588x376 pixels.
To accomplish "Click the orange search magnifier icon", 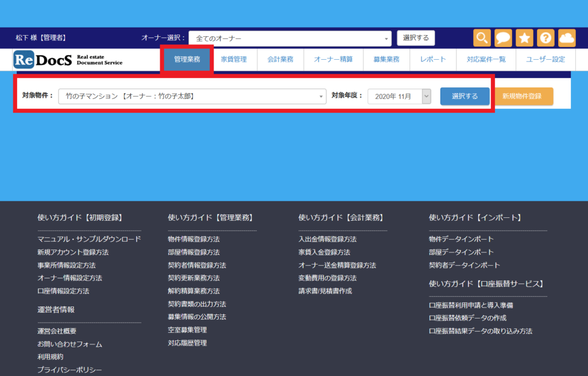I will point(482,38).
